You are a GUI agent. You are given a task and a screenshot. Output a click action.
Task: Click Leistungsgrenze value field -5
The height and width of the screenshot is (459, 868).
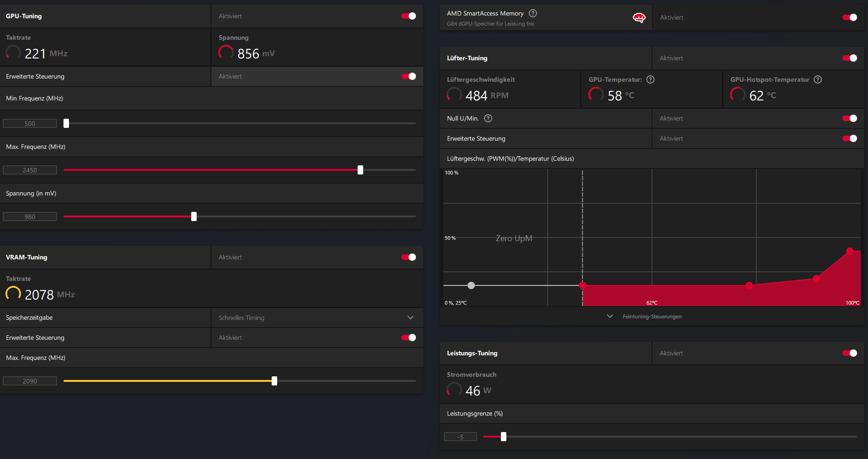click(x=460, y=437)
